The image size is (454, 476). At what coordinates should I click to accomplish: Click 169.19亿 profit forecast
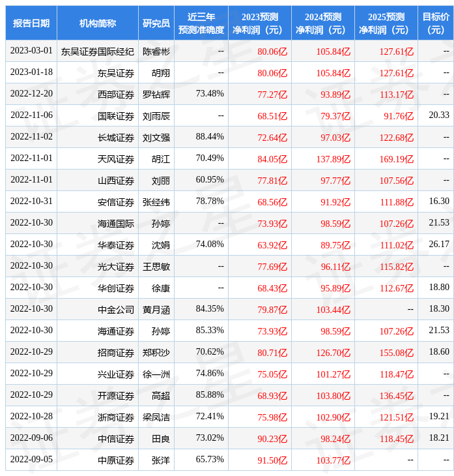(397, 159)
